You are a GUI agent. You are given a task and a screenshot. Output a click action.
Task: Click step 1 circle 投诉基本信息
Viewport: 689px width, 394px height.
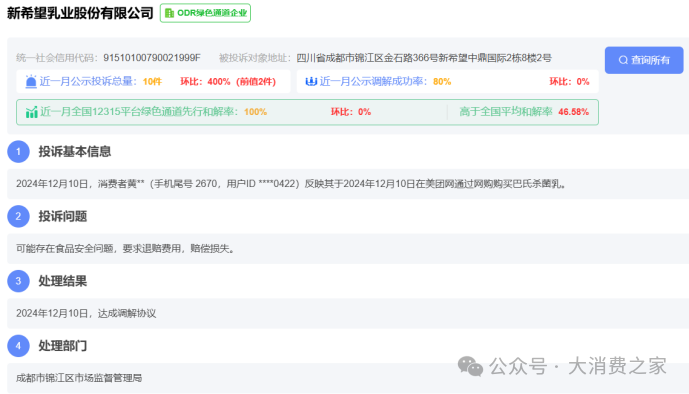tap(18, 152)
